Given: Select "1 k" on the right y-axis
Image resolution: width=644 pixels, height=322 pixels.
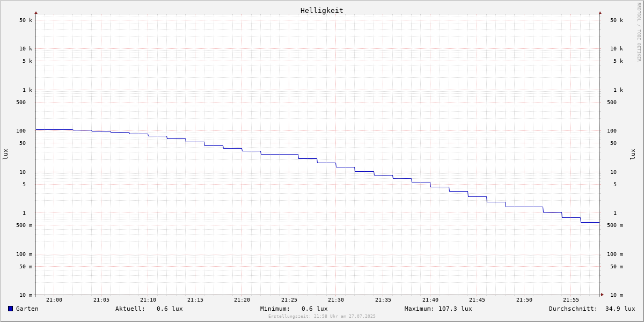Looking at the screenshot, I should 618,90.
